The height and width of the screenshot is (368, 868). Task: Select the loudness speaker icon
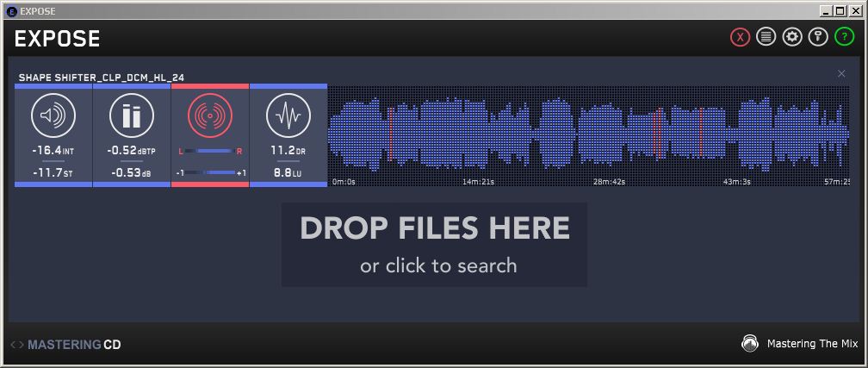click(x=53, y=115)
